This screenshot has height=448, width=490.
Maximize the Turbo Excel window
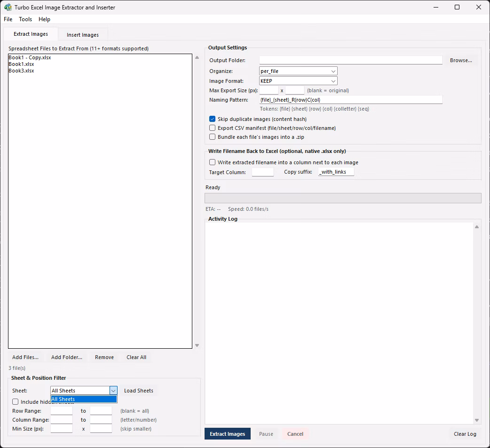[x=457, y=7]
